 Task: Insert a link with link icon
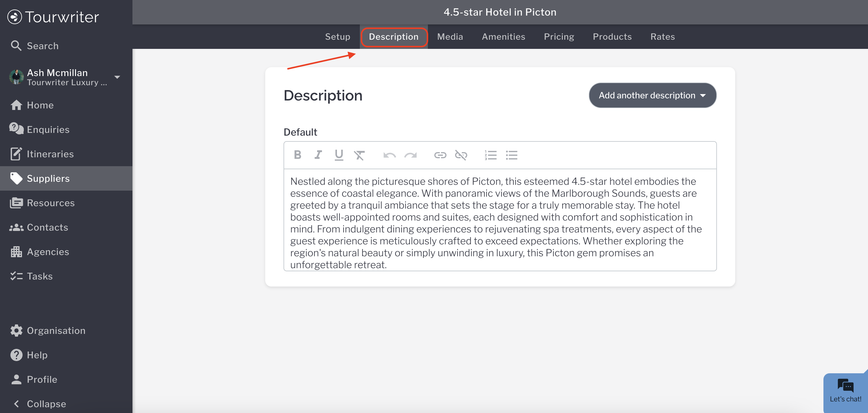click(440, 155)
